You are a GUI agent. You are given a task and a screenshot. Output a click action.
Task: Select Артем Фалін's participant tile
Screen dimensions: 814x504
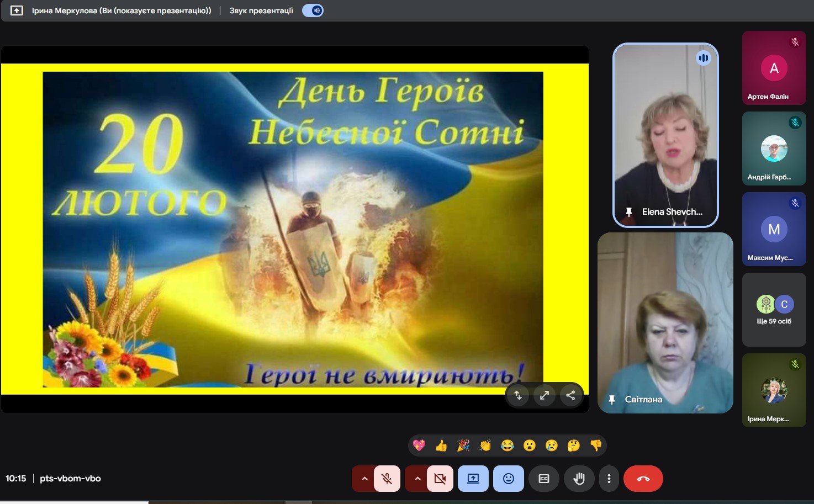774,68
